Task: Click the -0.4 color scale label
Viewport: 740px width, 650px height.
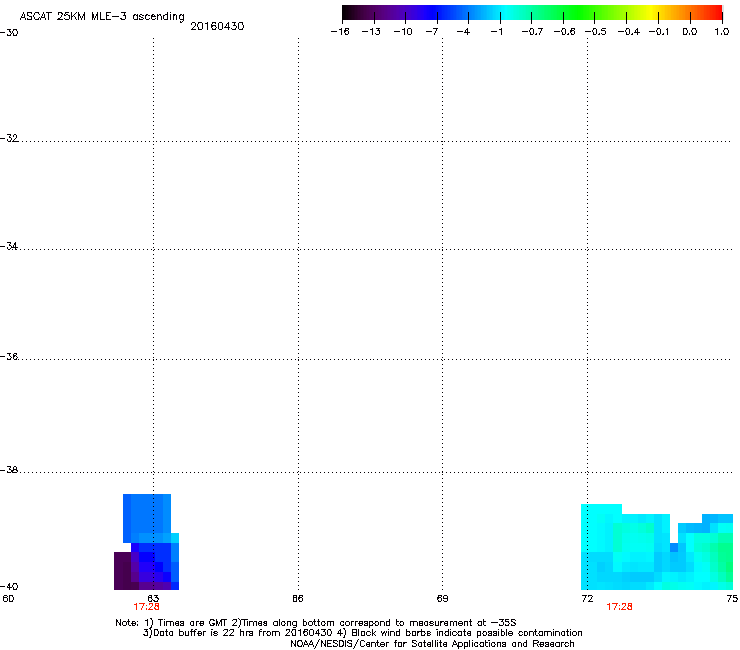Action: tap(629, 32)
